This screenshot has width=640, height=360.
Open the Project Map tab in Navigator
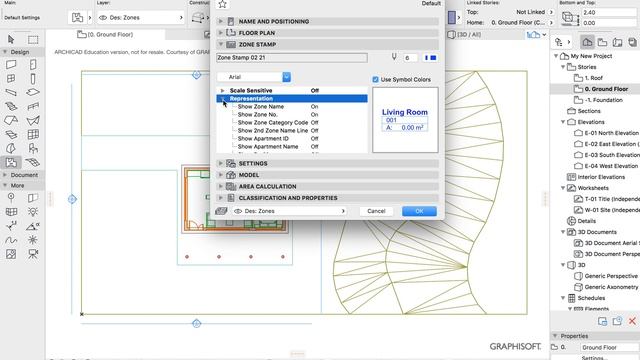[587, 42]
